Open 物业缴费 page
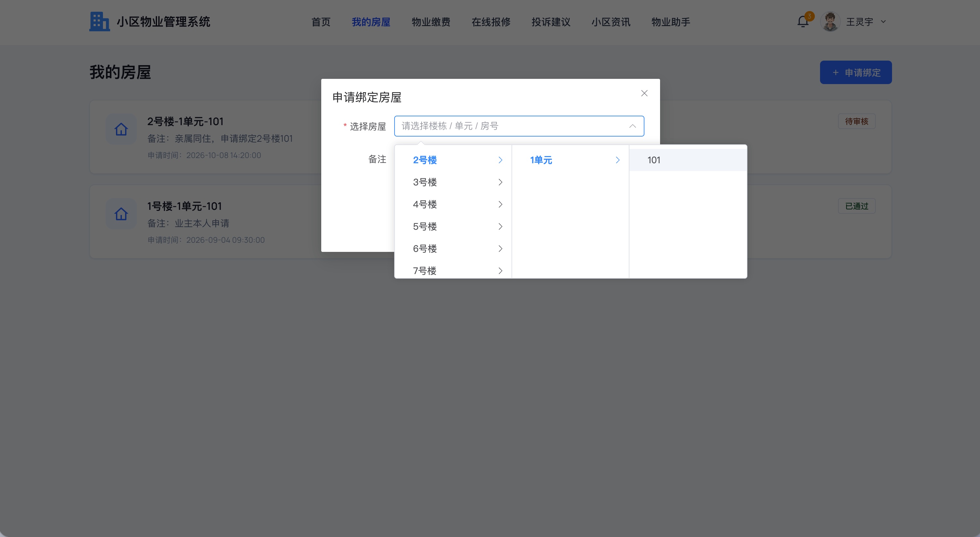The height and width of the screenshot is (537, 980). pos(431,22)
